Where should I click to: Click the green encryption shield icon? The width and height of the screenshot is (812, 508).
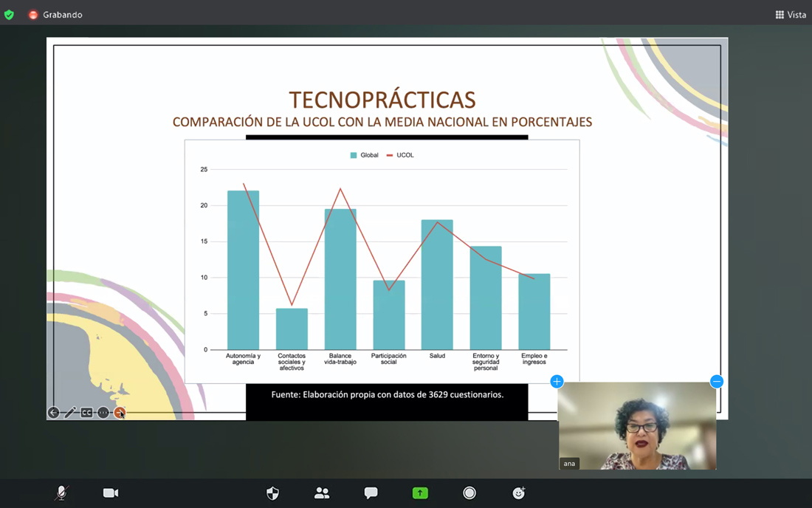[x=9, y=15]
